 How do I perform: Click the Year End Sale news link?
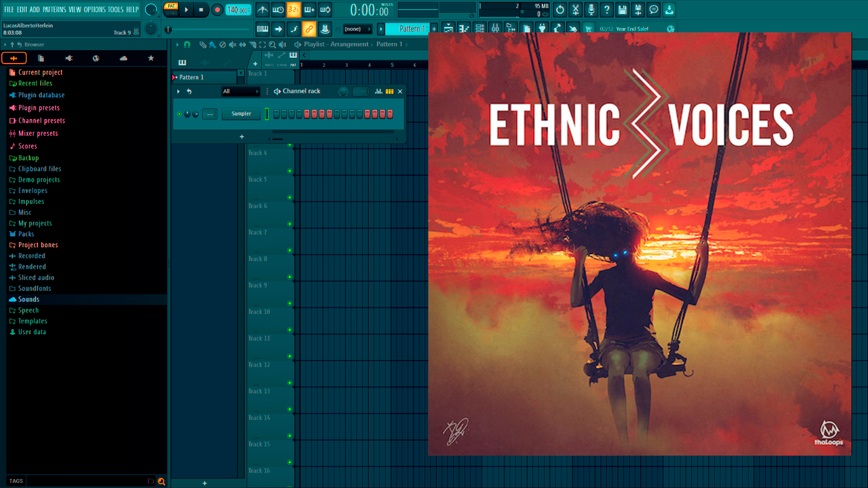632,29
